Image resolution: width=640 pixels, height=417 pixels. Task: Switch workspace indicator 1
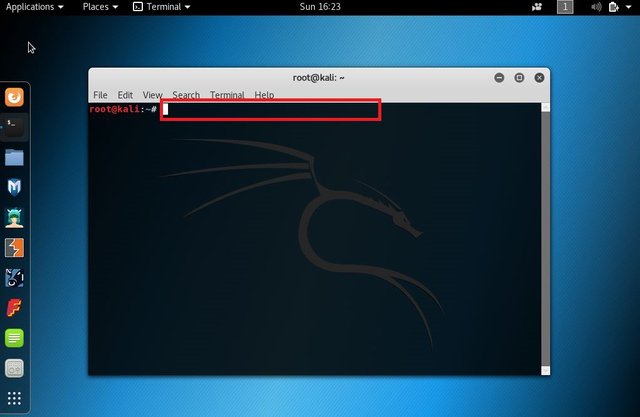565,7
